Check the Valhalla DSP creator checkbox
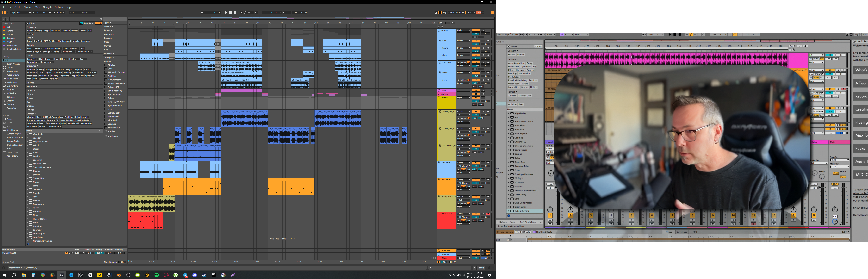 (x=105, y=113)
